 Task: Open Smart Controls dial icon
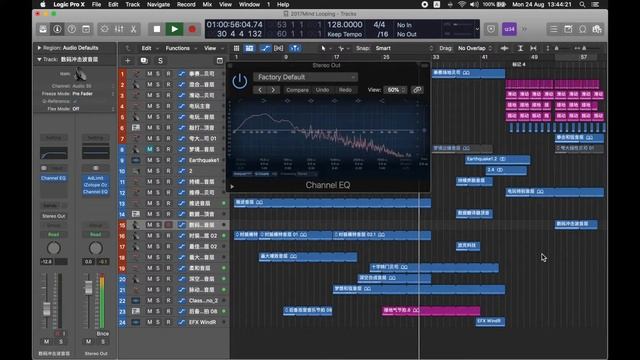(104, 29)
